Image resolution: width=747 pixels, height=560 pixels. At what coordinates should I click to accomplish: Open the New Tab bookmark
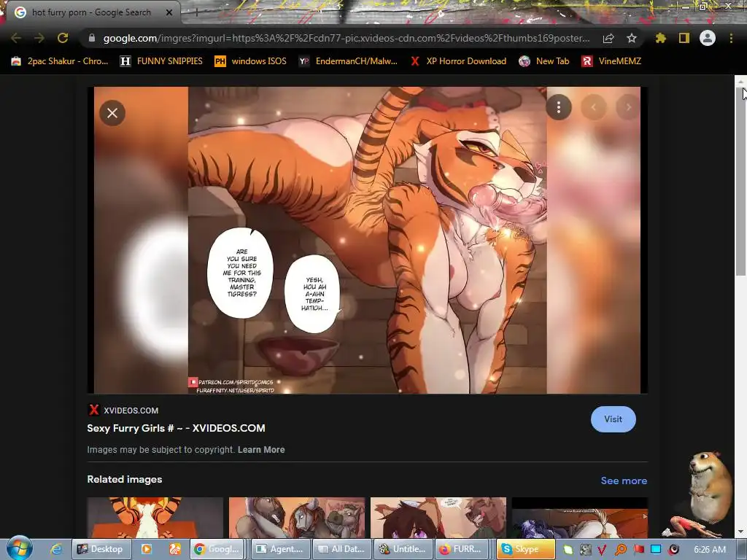tap(544, 61)
